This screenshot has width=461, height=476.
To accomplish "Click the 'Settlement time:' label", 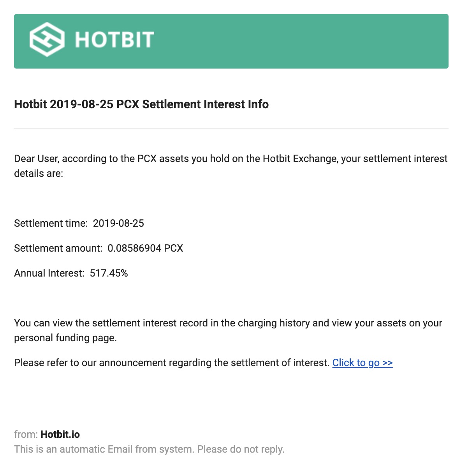I will tap(51, 223).
